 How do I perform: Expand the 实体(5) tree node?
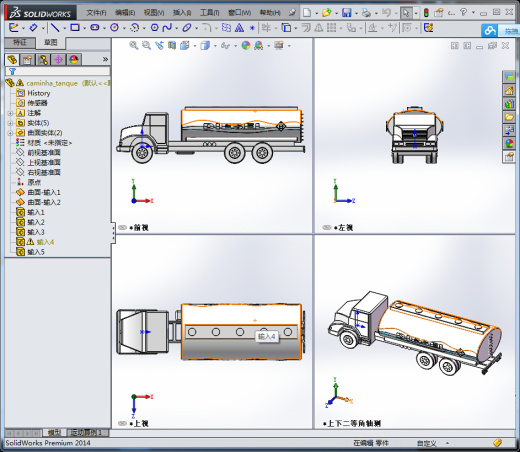[10, 123]
